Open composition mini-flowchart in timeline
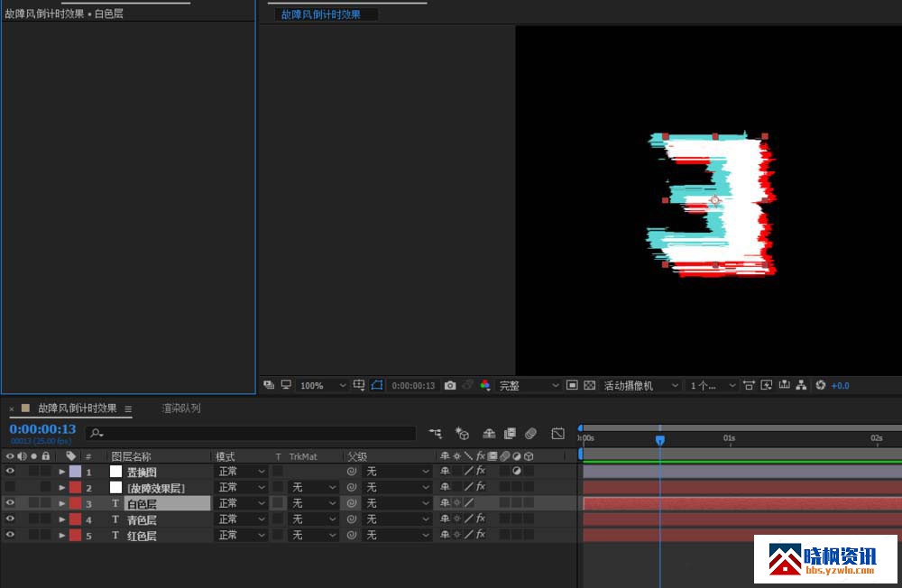 point(436,433)
